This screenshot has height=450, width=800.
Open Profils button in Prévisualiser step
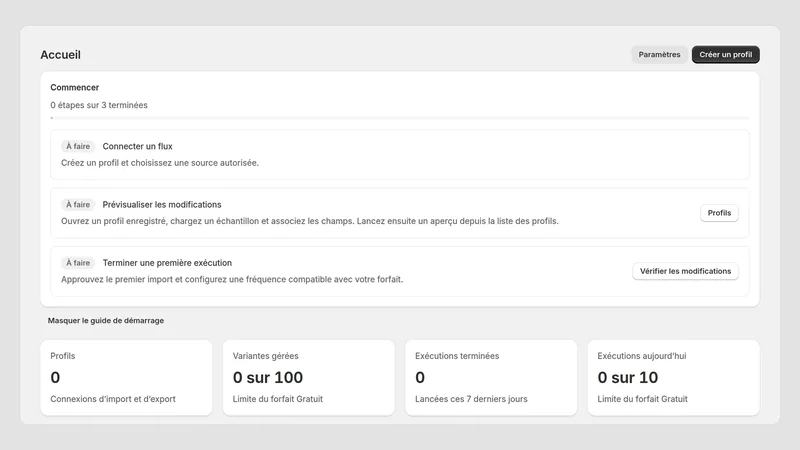(x=719, y=213)
